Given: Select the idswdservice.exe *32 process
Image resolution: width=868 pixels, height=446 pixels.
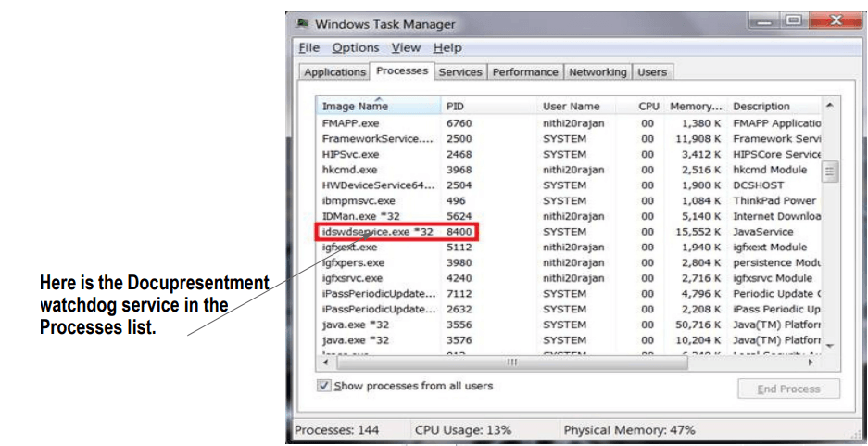Looking at the screenshot, I should pyautogui.click(x=569, y=232).
